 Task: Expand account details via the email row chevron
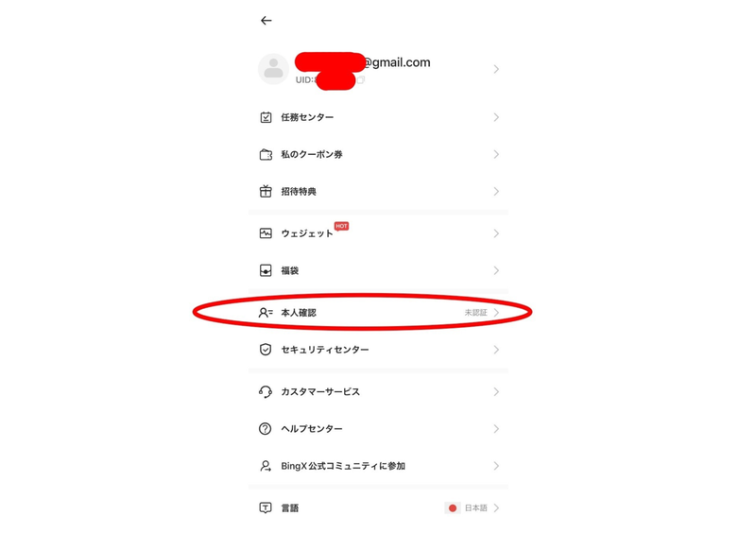click(496, 69)
